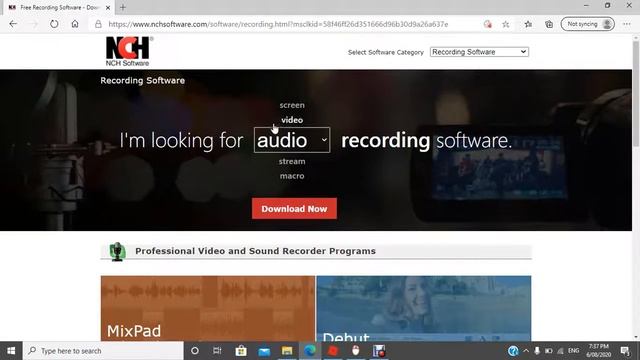The width and height of the screenshot is (640, 360).
Task: Open Cortana from the taskbar
Action: coord(195,351)
